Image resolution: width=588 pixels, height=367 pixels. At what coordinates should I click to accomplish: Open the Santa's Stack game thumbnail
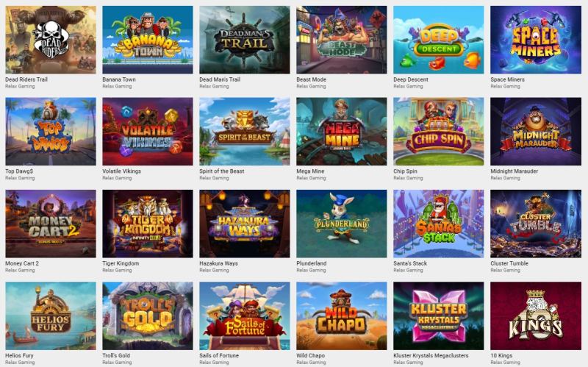[x=439, y=224]
